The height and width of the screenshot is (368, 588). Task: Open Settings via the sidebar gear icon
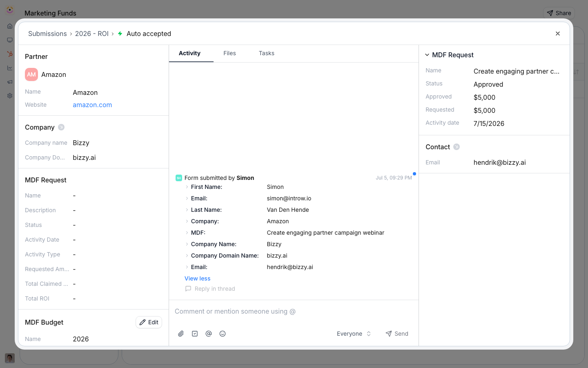click(10, 96)
